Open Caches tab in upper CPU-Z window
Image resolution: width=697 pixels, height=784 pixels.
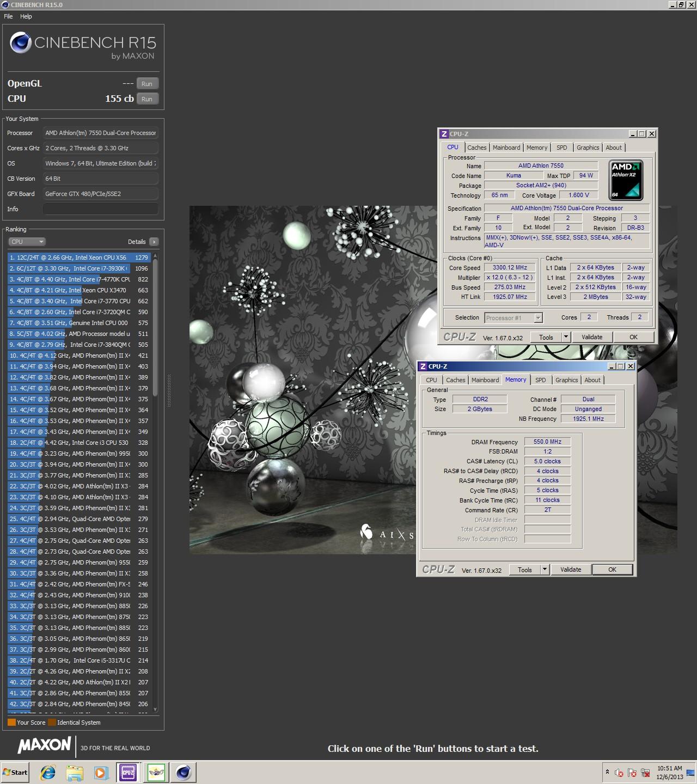click(476, 148)
